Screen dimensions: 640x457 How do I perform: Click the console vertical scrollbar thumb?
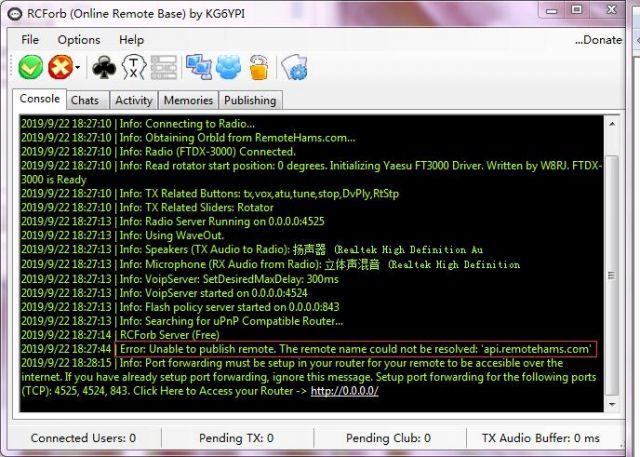612,276
